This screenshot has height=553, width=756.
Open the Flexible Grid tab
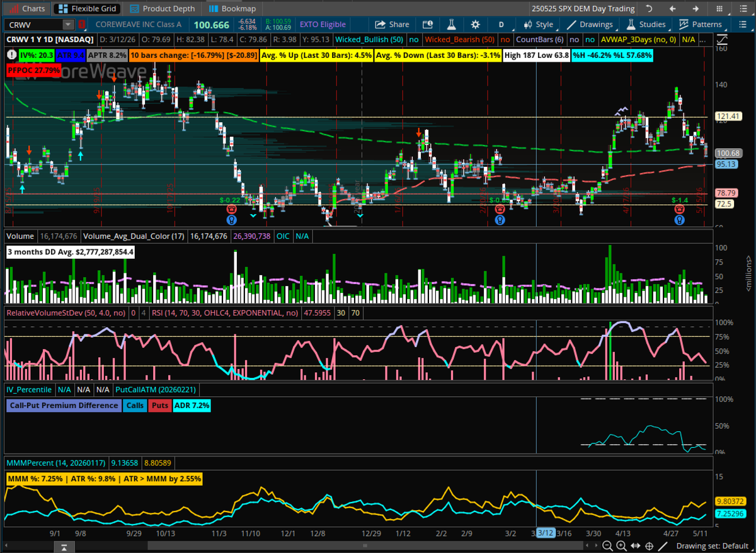pos(87,9)
